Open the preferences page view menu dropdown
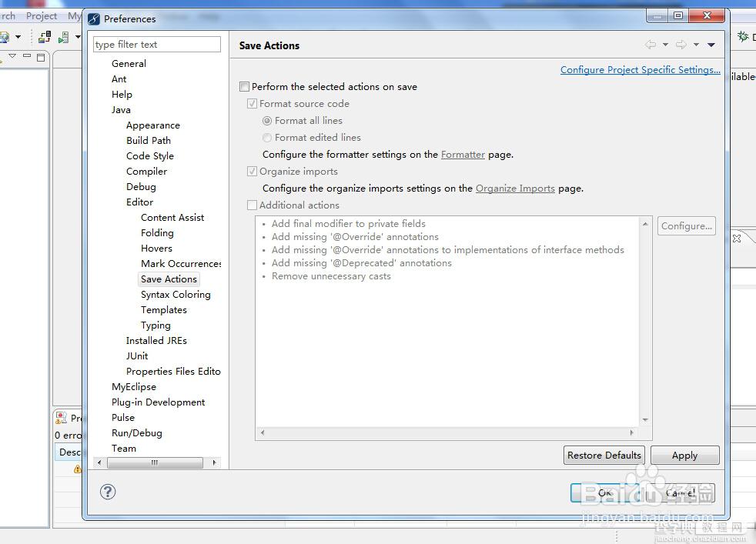756x544 pixels. click(711, 45)
